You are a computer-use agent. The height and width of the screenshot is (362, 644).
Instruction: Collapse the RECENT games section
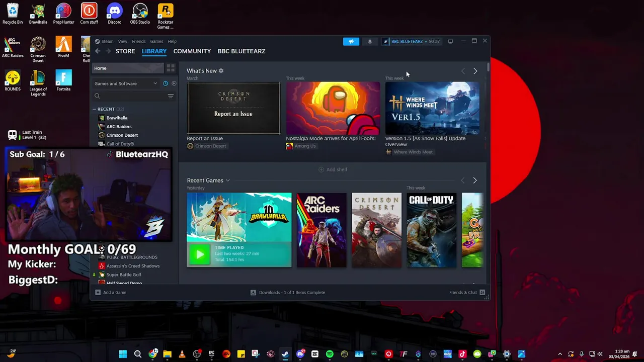(94, 109)
